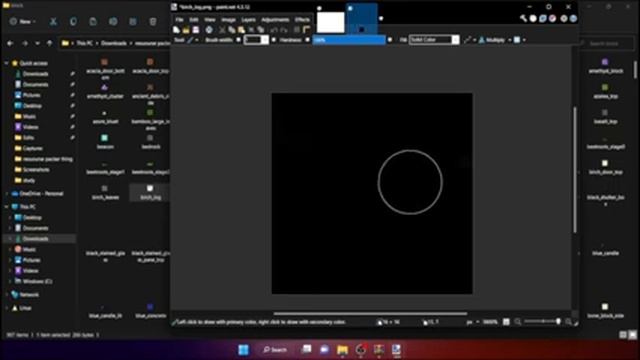Open the Colors window wheel icon
Screen dimensions: 640x360
pyautogui.click(x=552, y=18)
